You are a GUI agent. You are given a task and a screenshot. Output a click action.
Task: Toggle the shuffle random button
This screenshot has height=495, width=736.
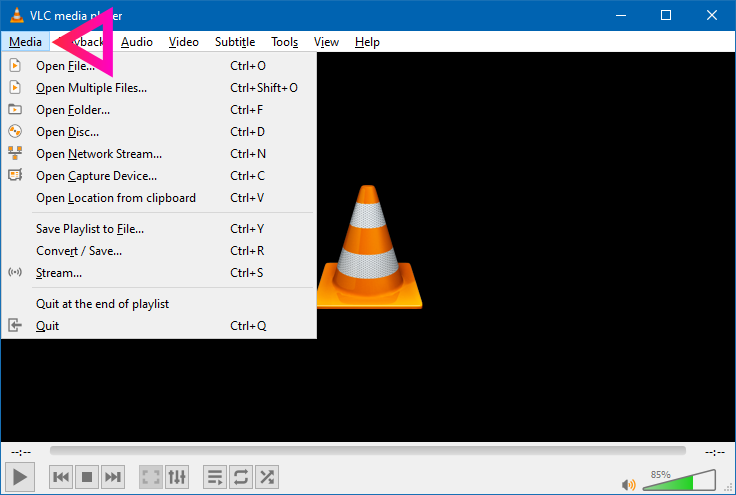[267, 477]
